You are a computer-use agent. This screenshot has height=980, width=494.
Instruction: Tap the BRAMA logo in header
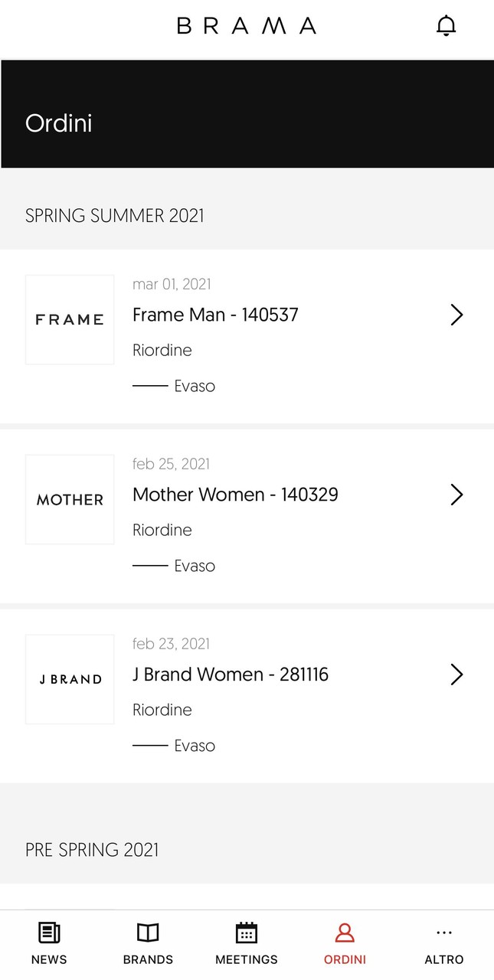click(247, 25)
